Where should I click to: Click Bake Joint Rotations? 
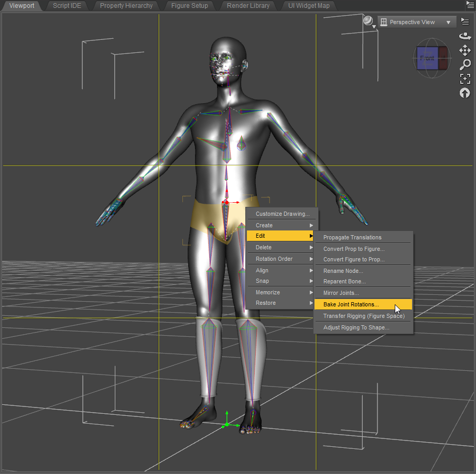363,304
